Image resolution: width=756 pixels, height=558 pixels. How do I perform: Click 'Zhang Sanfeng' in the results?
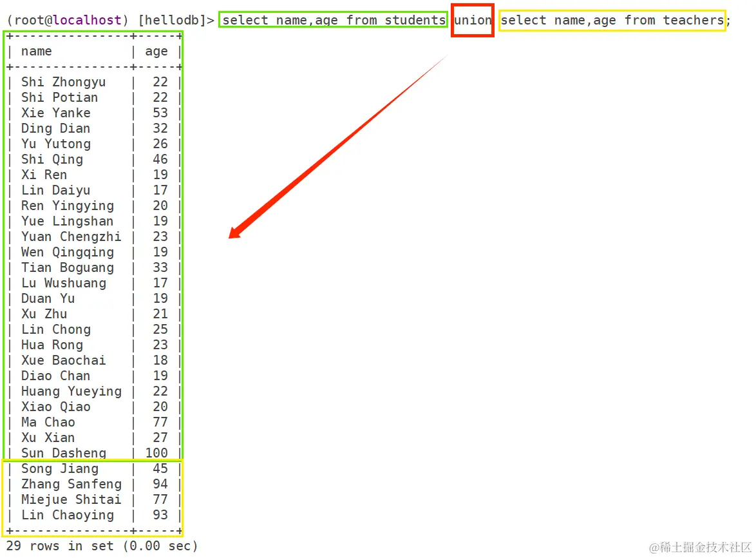pos(71,484)
